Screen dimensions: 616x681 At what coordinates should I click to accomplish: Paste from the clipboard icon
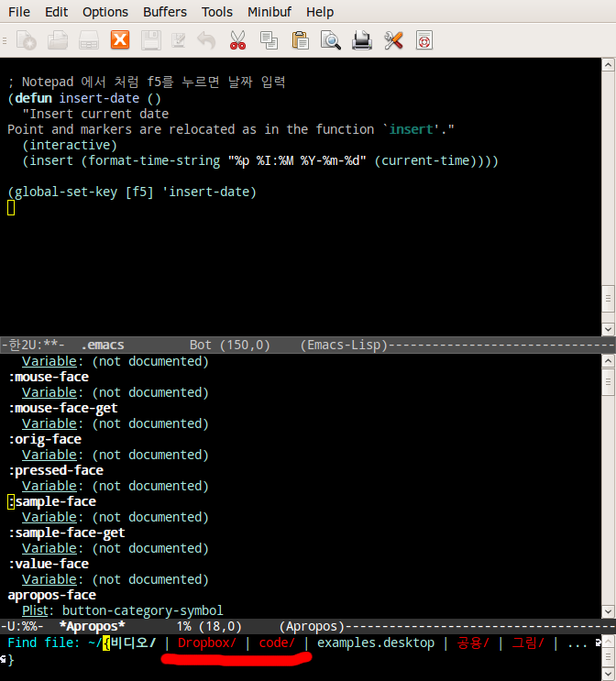[x=300, y=40]
